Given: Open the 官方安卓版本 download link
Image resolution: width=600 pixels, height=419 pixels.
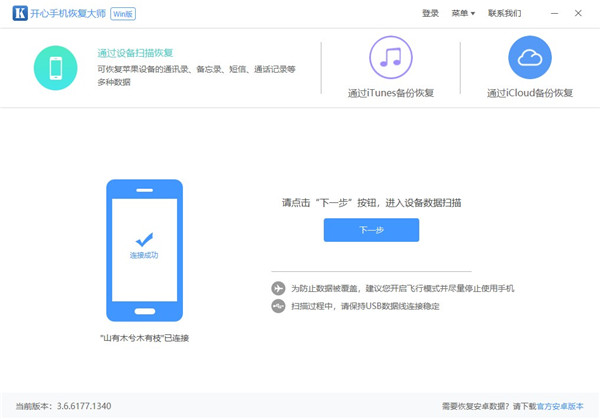Looking at the screenshot, I should [561, 406].
